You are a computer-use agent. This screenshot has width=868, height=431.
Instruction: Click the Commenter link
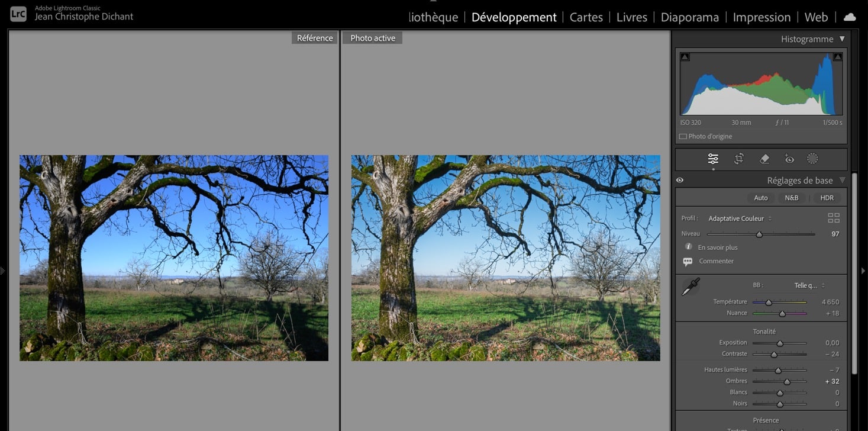point(716,261)
